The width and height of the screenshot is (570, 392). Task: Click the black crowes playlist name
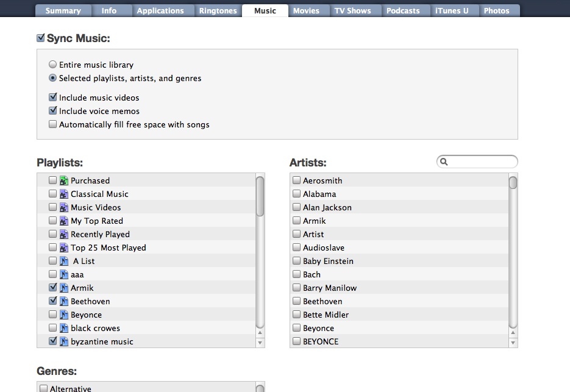coord(95,329)
